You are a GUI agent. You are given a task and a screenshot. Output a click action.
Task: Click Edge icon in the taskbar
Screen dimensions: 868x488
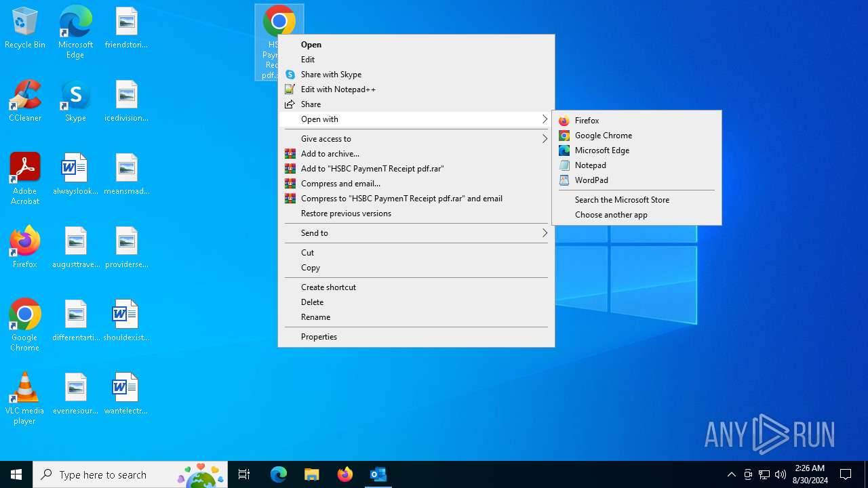point(279,474)
